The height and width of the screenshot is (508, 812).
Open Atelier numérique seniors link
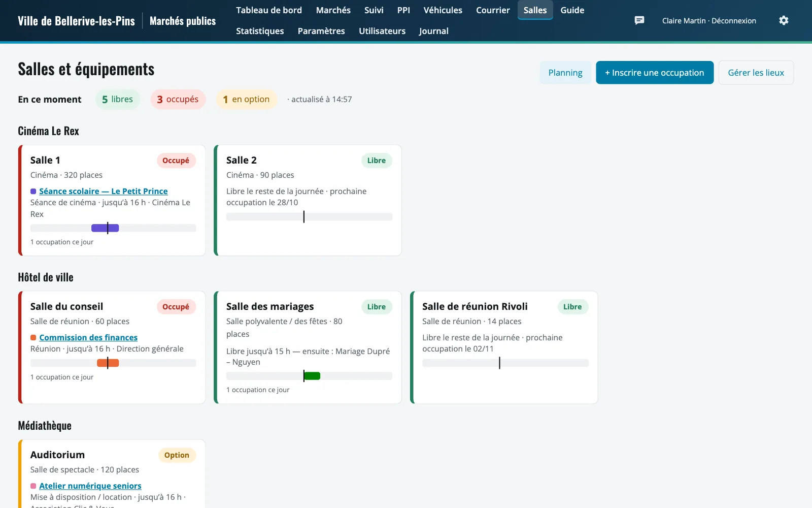90,486
